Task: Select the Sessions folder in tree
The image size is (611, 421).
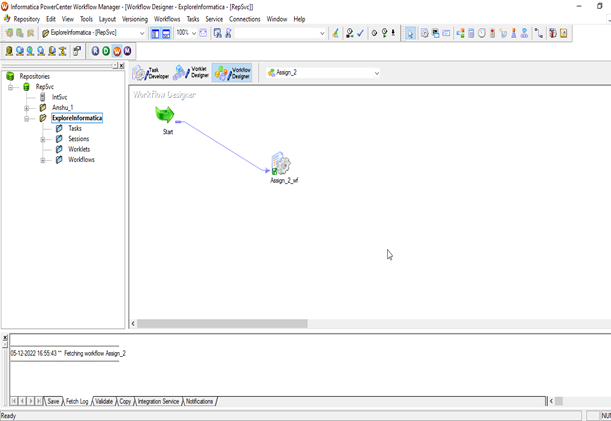Action: 78,139
